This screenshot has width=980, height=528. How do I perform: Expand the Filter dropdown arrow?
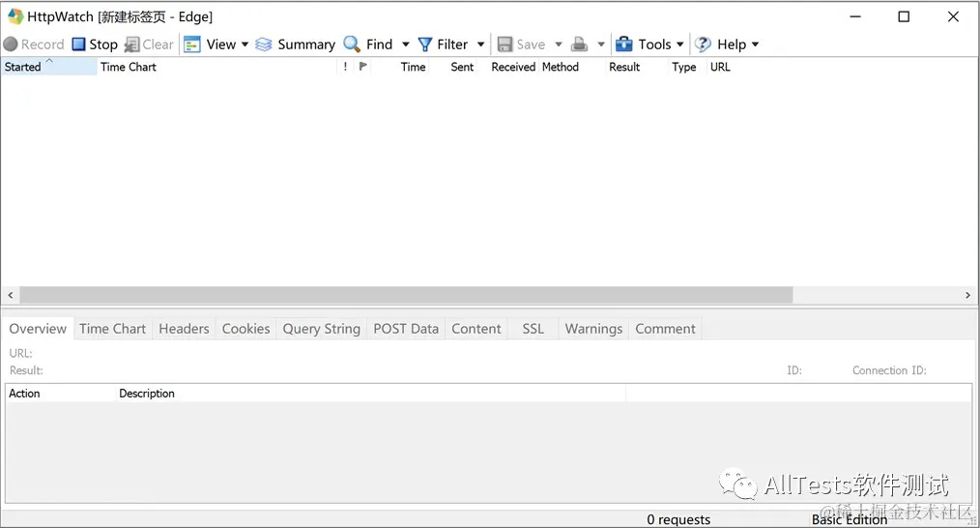pos(480,44)
